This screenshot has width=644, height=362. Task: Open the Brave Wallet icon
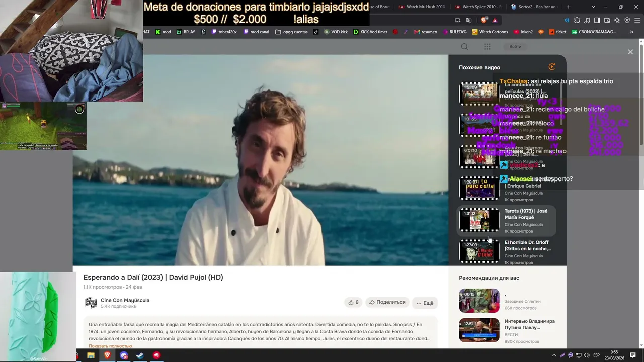click(x=607, y=20)
